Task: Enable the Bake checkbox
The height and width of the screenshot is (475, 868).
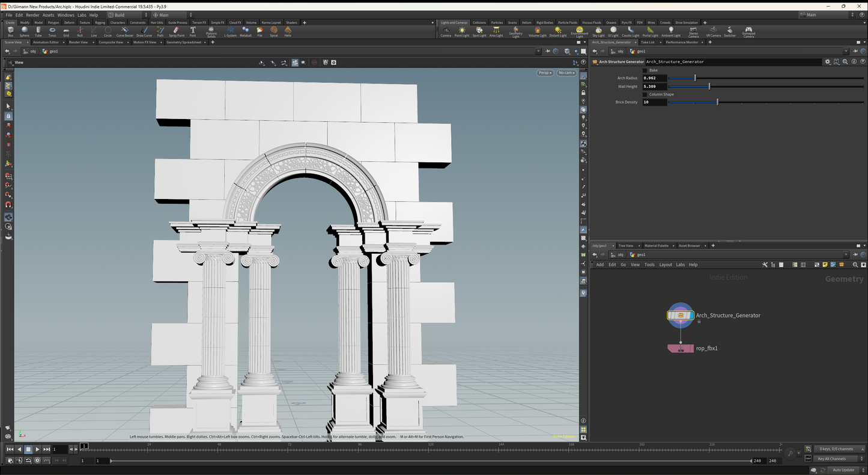Action: (x=645, y=70)
